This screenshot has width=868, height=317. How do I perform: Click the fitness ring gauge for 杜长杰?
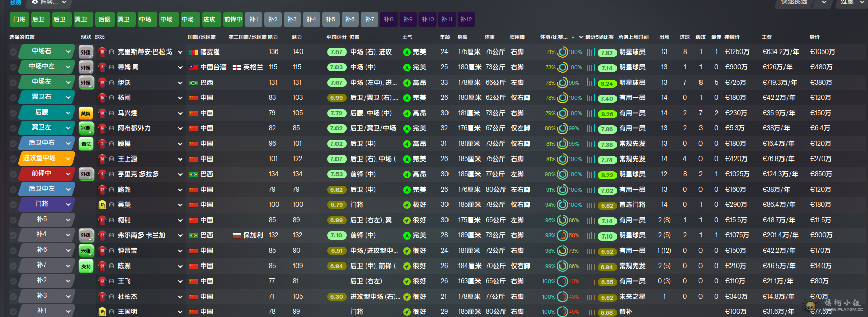pos(562,297)
